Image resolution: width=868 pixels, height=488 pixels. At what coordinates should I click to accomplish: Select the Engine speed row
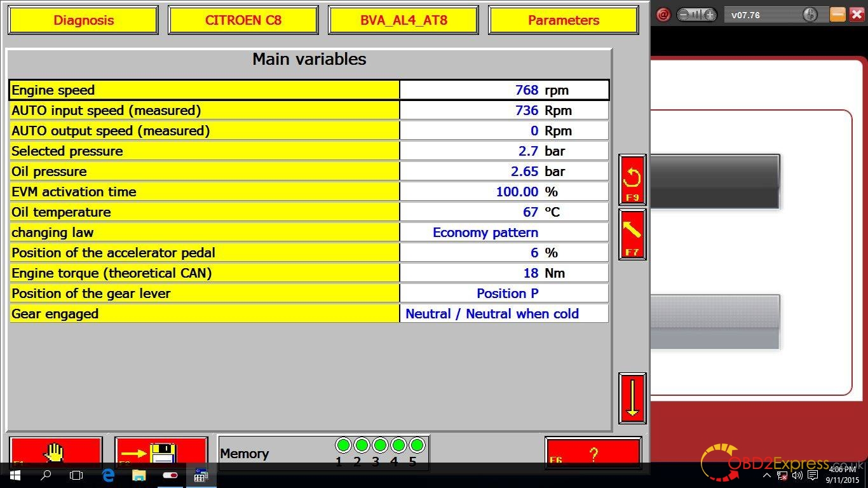[203, 90]
